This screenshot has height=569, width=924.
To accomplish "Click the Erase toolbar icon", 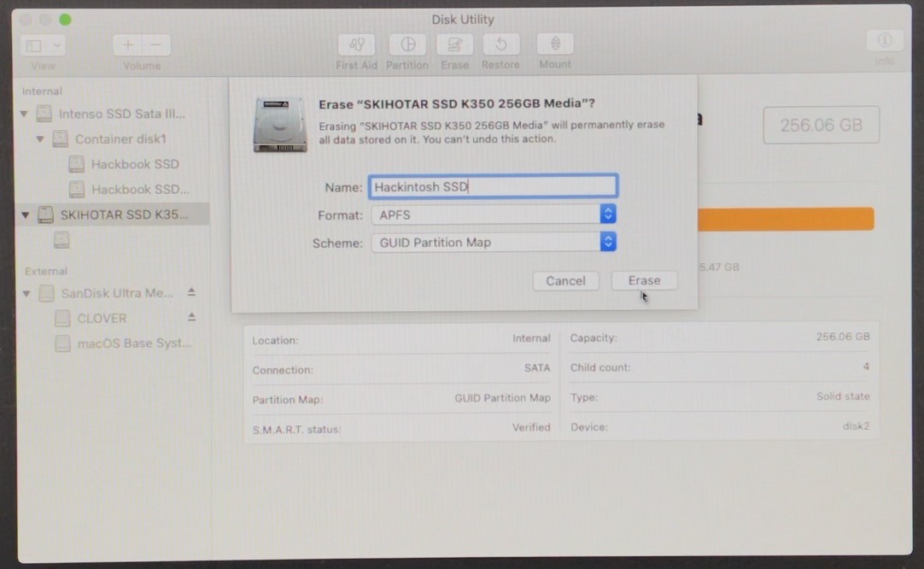I will [x=454, y=44].
